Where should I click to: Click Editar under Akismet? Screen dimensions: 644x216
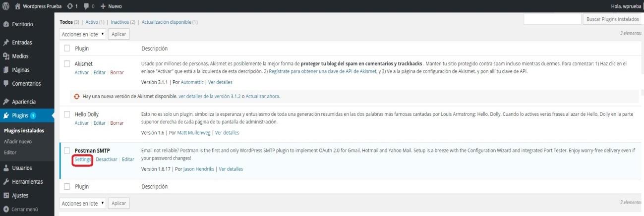click(x=99, y=72)
